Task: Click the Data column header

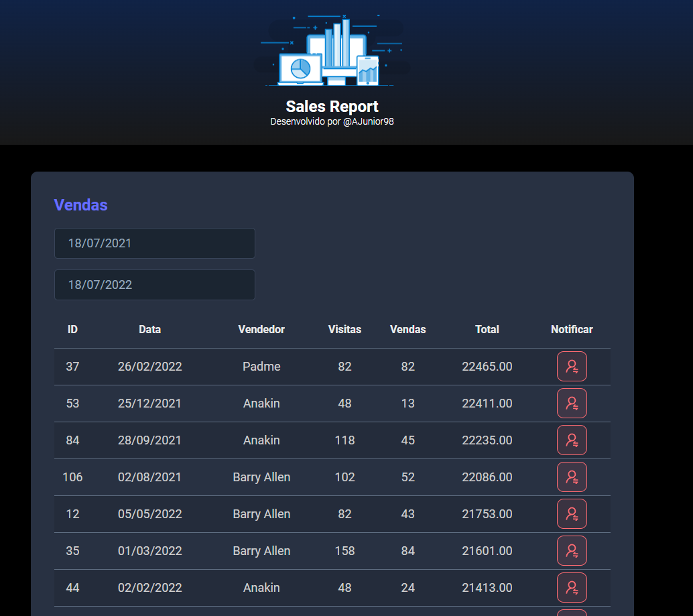Action: tap(149, 329)
